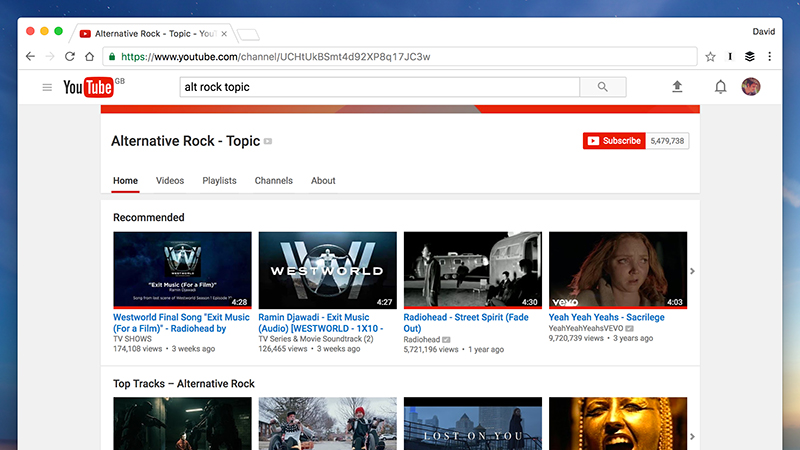Click '126,465 views • 3 weeks ago' text
This screenshot has width=800, height=450.
[x=309, y=349]
